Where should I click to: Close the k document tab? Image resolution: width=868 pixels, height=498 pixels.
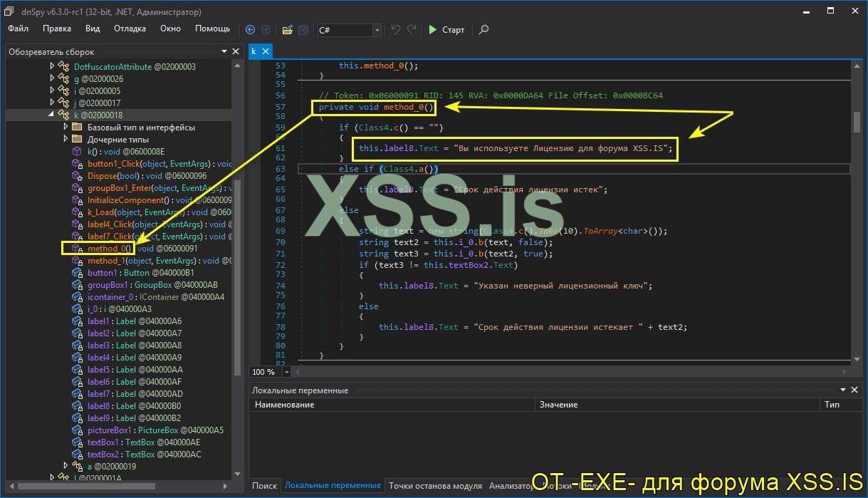click(x=266, y=51)
